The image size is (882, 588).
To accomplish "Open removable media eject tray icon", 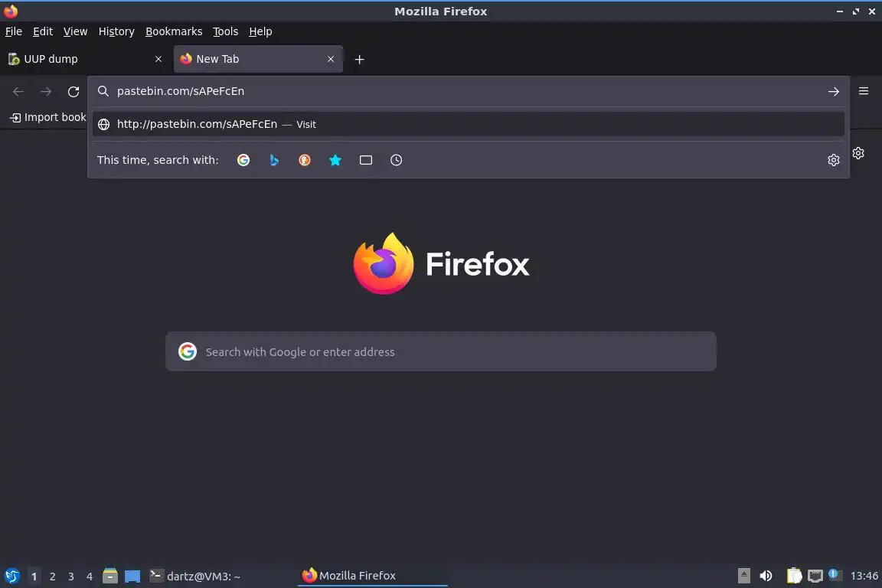I will click(x=743, y=576).
